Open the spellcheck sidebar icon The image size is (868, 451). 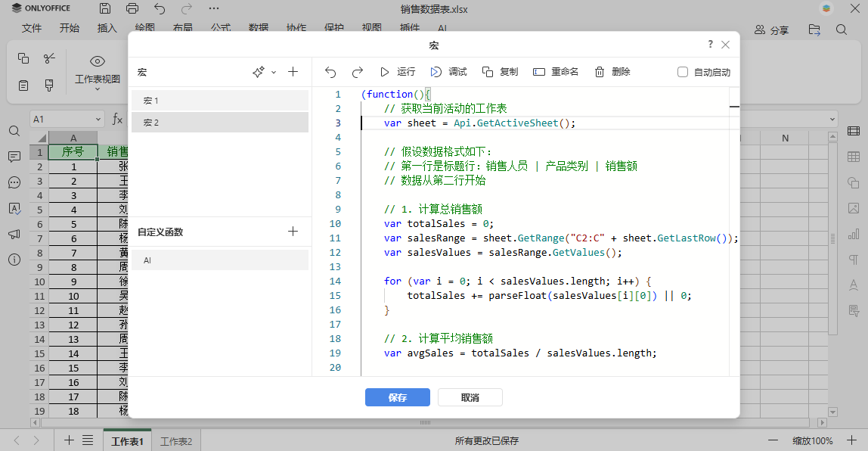[14, 208]
